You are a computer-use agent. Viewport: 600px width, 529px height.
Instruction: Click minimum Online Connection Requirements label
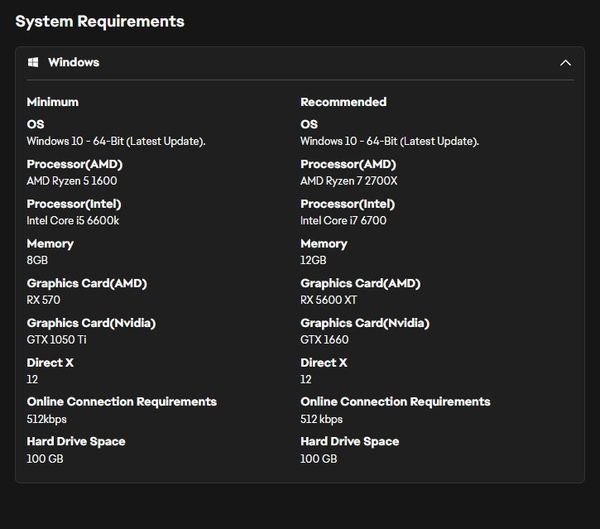pyautogui.click(x=122, y=402)
